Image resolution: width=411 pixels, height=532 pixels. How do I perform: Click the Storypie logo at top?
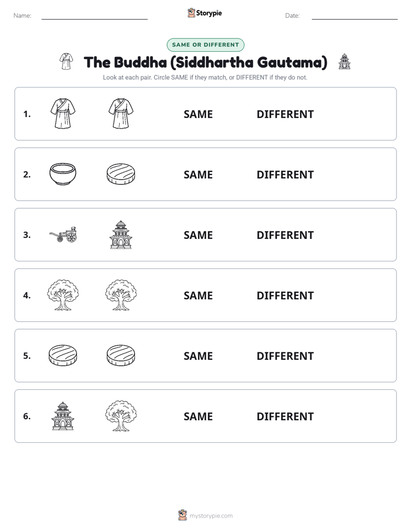pos(204,13)
